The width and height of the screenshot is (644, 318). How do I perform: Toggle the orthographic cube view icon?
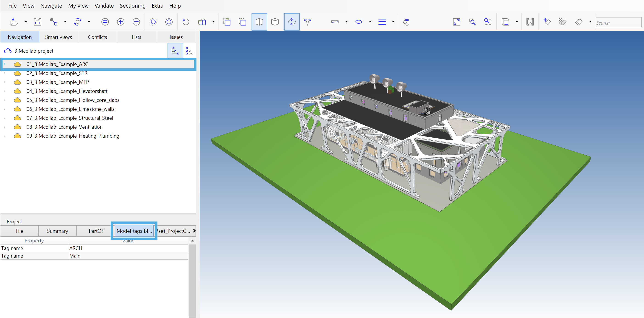[275, 22]
